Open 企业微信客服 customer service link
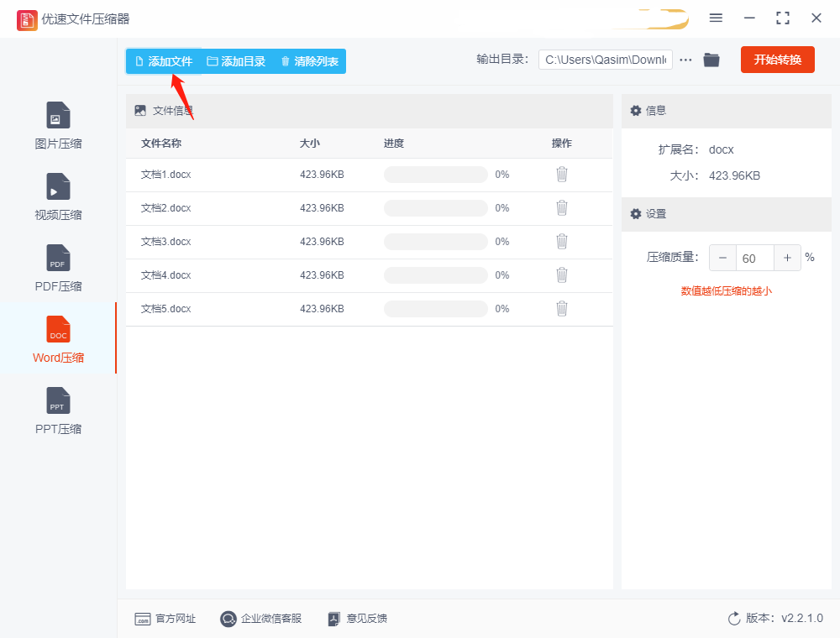 (261, 619)
